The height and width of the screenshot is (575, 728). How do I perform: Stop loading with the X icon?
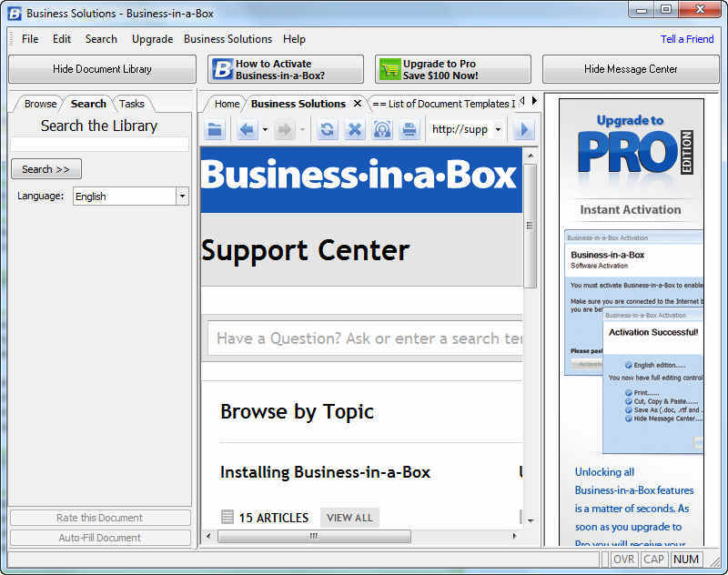click(x=355, y=129)
